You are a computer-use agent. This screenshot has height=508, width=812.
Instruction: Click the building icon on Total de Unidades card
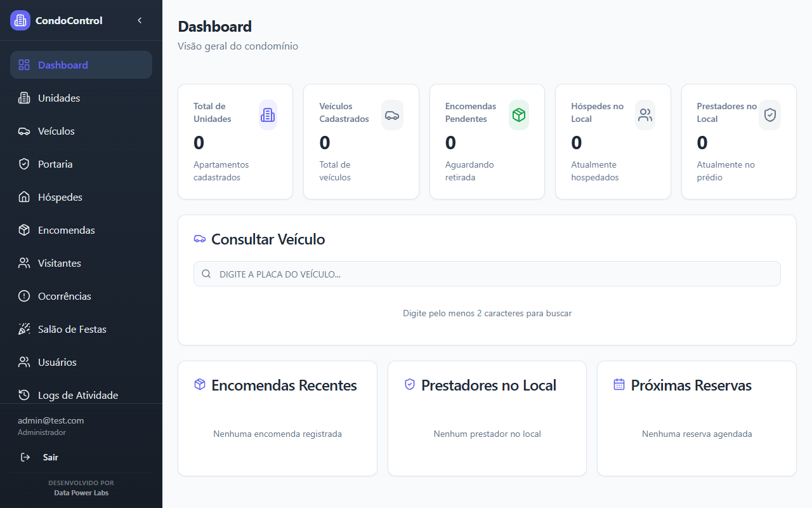268,114
